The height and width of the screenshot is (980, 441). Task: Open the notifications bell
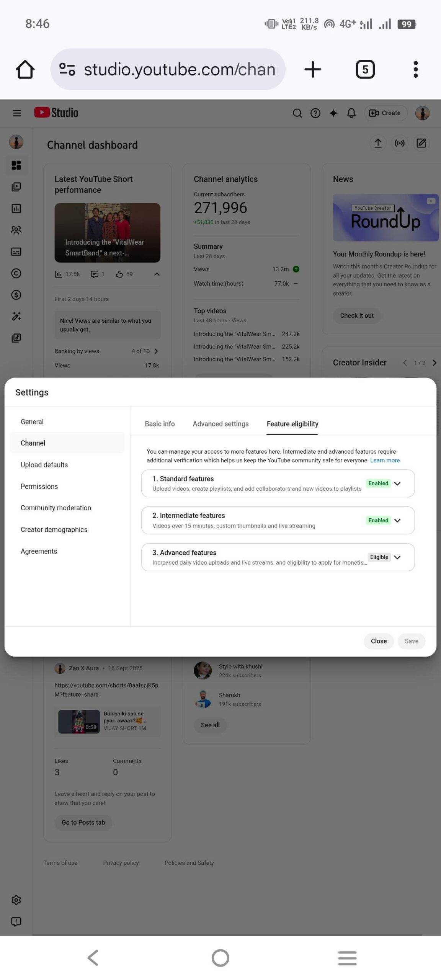[x=351, y=113]
